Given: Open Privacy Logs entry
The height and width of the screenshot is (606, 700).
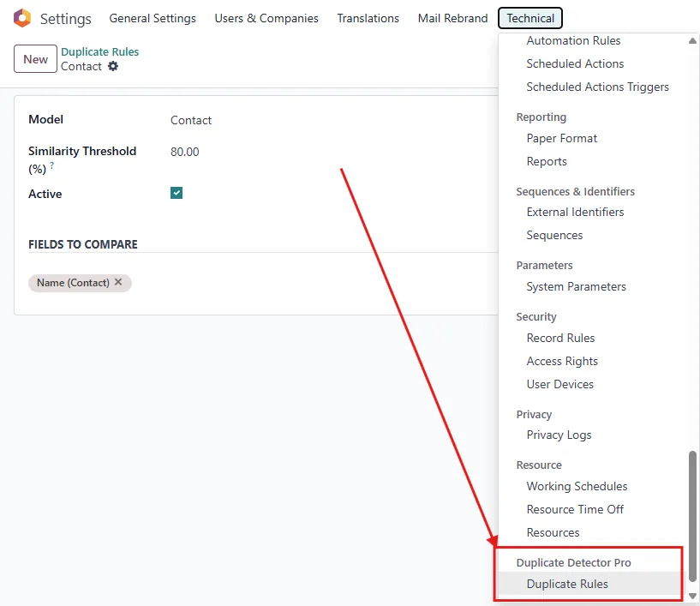Looking at the screenshot, I should pyautogui.click(x=559, y=435).
